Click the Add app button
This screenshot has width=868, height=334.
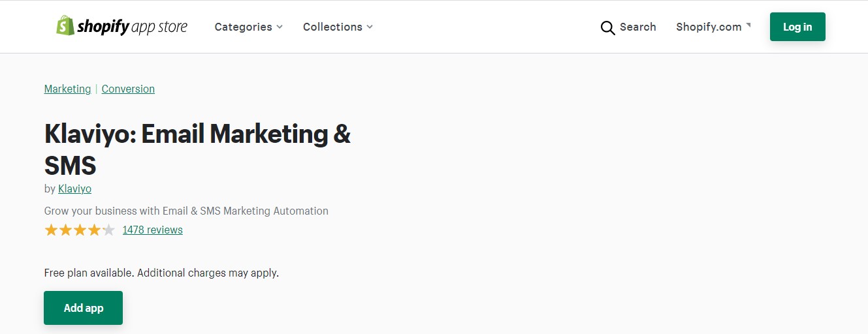pos(83,308)
